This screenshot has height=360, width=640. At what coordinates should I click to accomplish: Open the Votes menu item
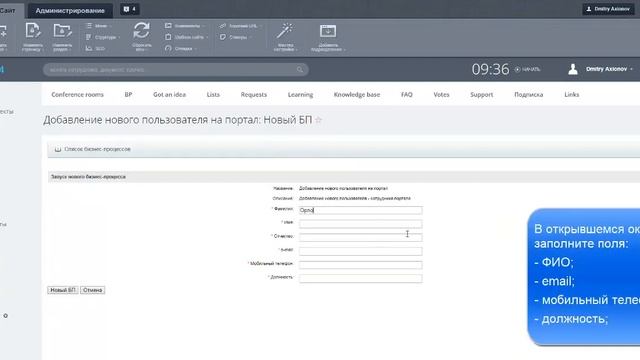tap(441, 94)
